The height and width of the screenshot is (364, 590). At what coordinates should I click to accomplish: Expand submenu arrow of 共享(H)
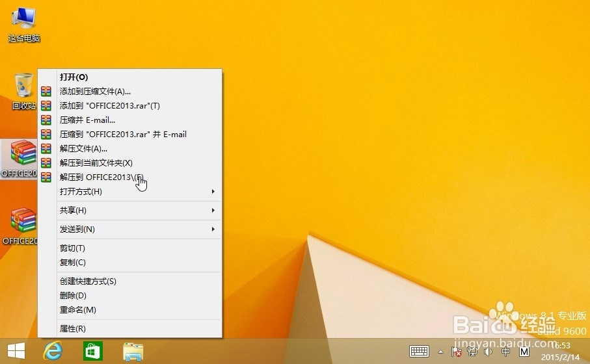tap(213, 210)
